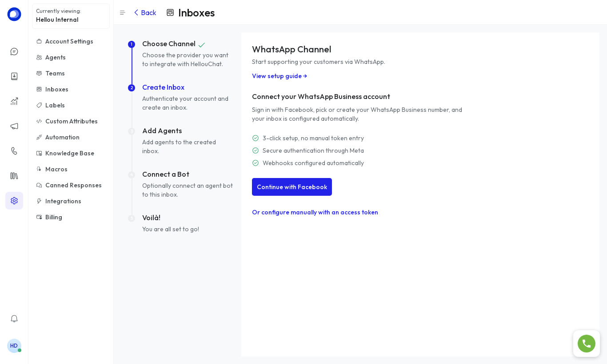Screen dimensions: 607x364
Task: Click the 'Webhooks configured automatically' line
Action: [313, 163]
